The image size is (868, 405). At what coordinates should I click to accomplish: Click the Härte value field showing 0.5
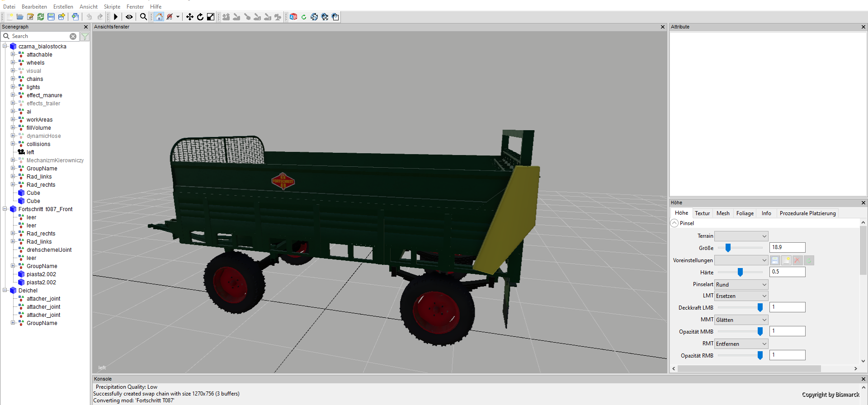(788, 272)
